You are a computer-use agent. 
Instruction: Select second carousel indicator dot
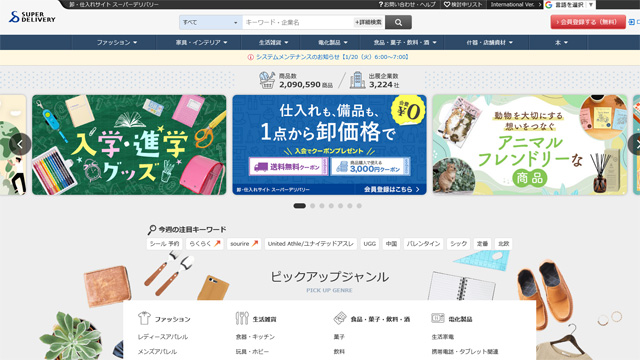(x=313, y=206)
